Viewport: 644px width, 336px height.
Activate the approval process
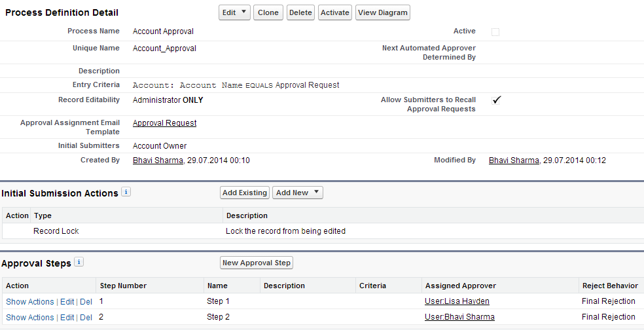click(x=334, y=12)
